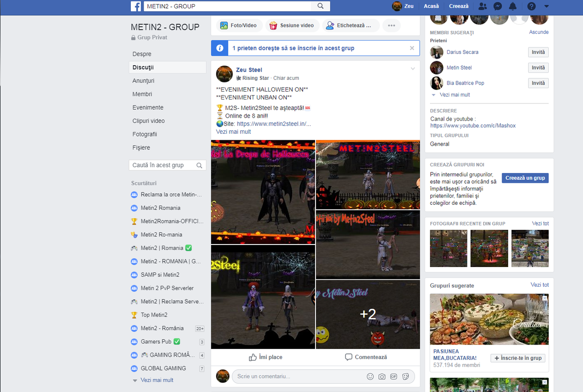Open the help question mark icon
The height and width of the screenshot is (392, 583).
pyautogui.click(x=532, y=6)
